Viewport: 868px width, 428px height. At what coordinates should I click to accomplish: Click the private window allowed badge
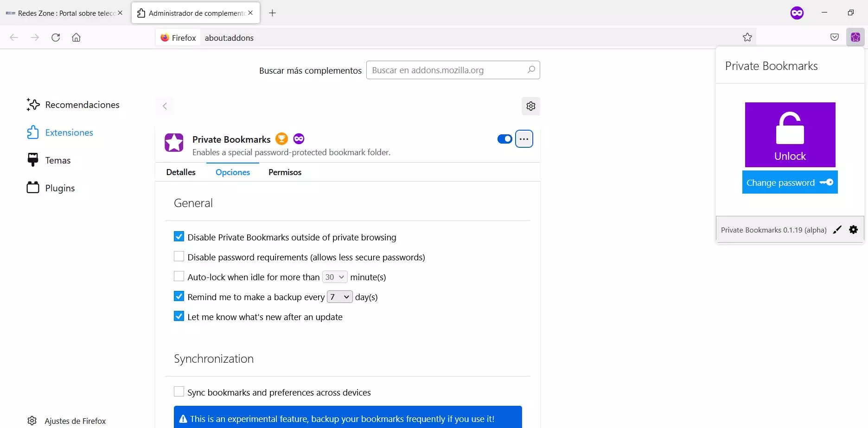pos(299,138)
